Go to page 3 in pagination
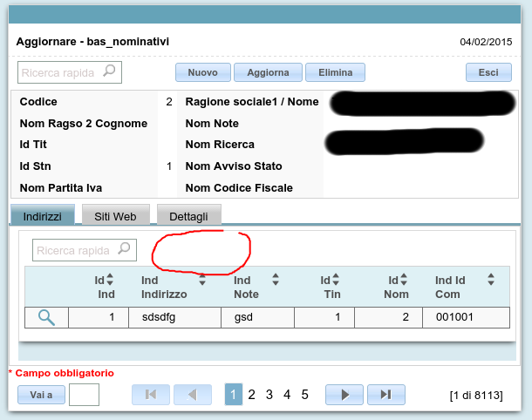532x420 pixels. point(269,395)
